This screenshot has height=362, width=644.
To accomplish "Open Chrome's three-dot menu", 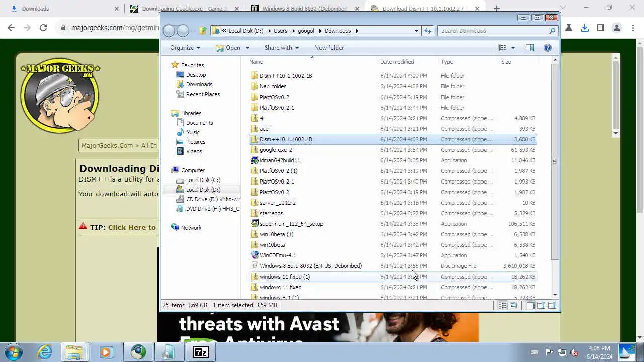I will tap(632, 28).
